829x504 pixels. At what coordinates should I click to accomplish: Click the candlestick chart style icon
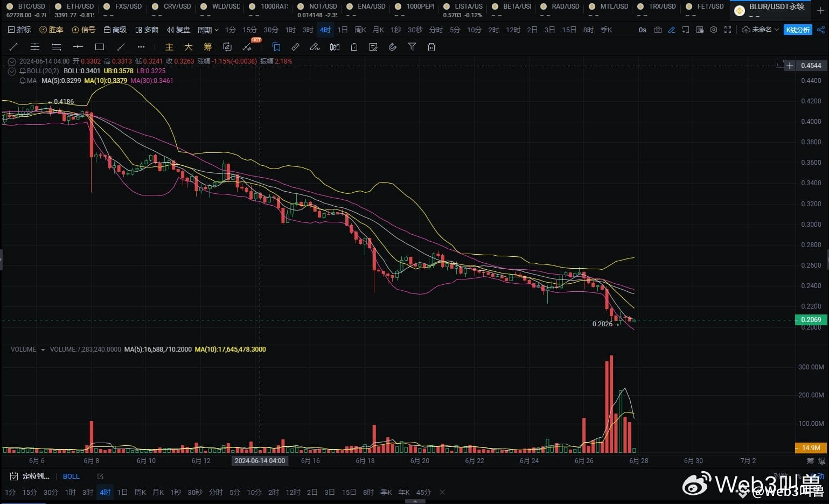click(335, 47)
